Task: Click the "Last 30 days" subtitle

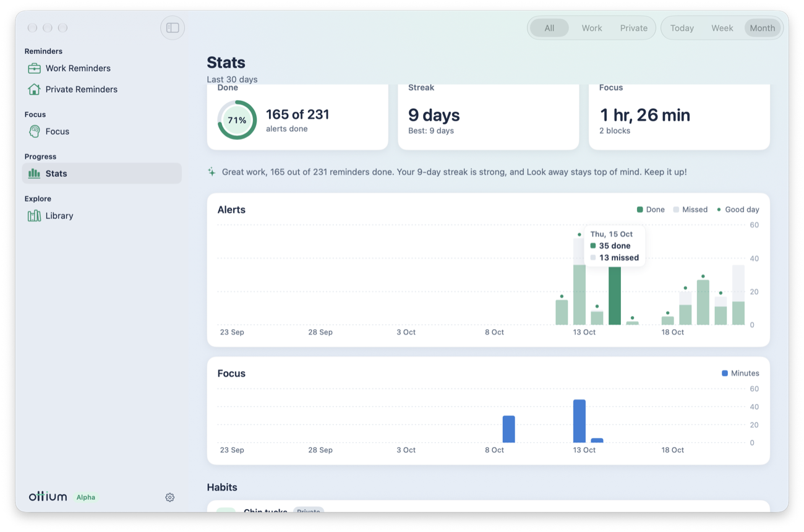Action: [233, 79]
